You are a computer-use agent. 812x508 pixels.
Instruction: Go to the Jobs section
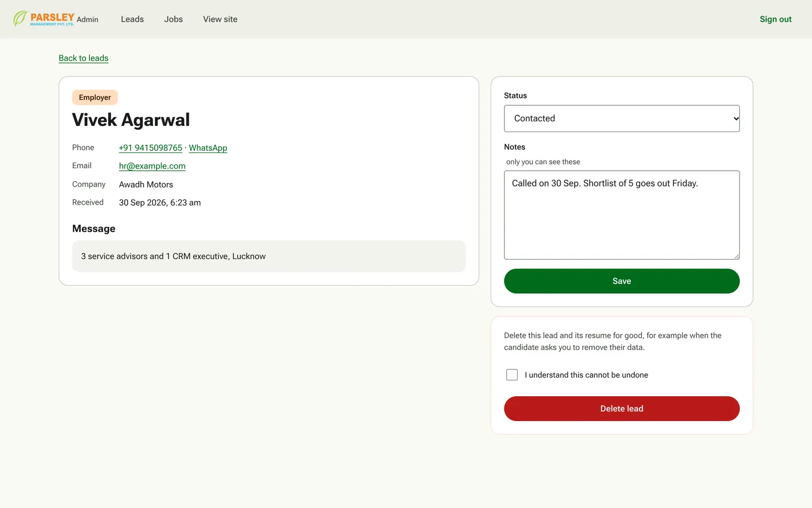click(174, 19)
